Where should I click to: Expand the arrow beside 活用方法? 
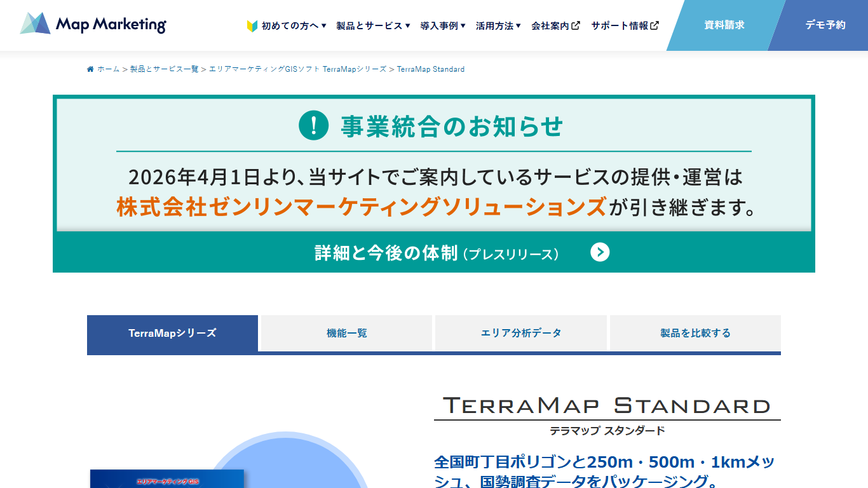click(x=518, y=26)
